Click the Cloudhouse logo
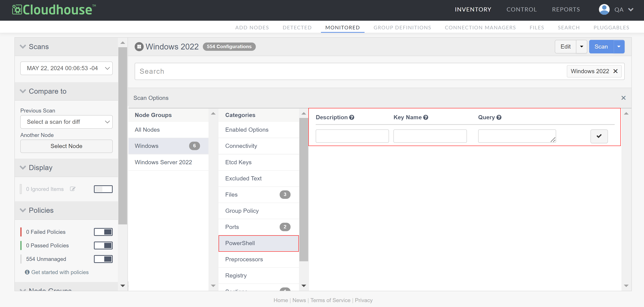This screenshot has width=644, height=307. [54, 10]
